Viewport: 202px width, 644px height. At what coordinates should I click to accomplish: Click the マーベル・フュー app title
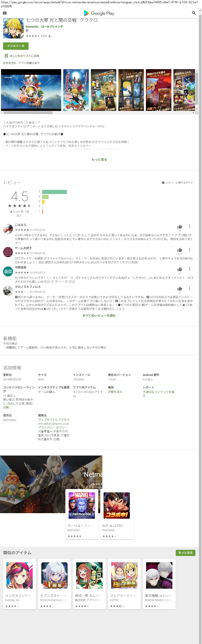tap(80, 526)
